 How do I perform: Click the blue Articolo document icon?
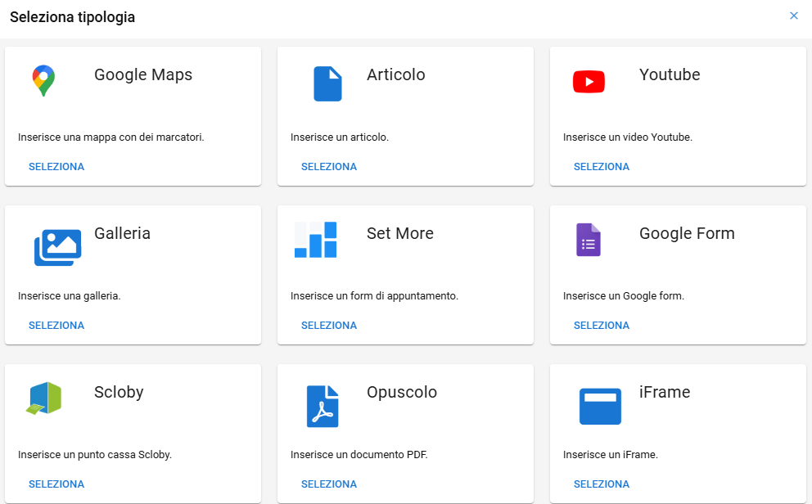(x=327, y=83)
